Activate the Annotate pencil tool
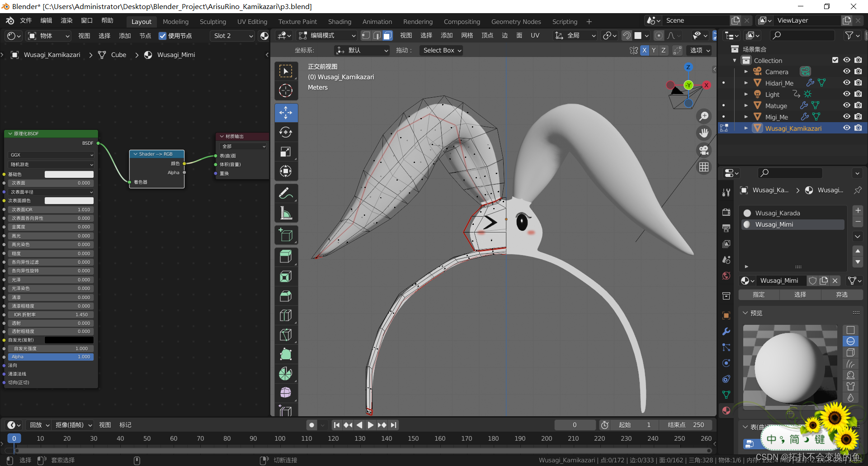 (286, 194)
